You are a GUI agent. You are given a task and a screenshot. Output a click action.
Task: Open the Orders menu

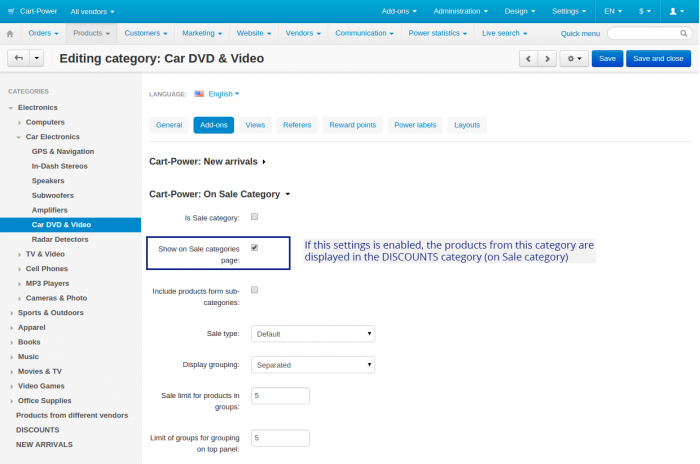43,33
